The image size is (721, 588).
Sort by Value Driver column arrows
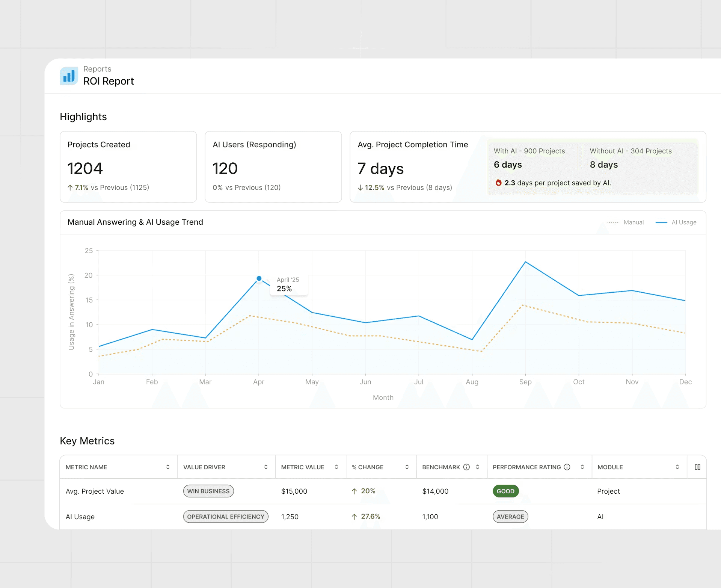266,467
